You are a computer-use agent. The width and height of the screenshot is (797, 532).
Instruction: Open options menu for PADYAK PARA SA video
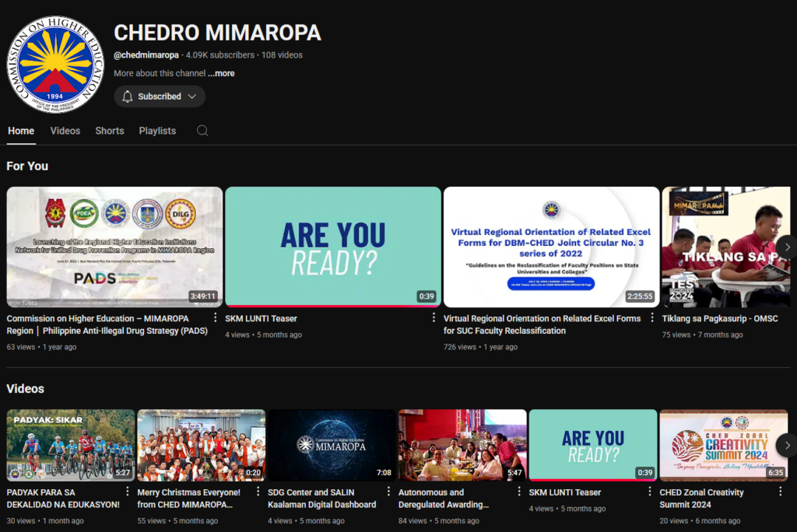127,492
